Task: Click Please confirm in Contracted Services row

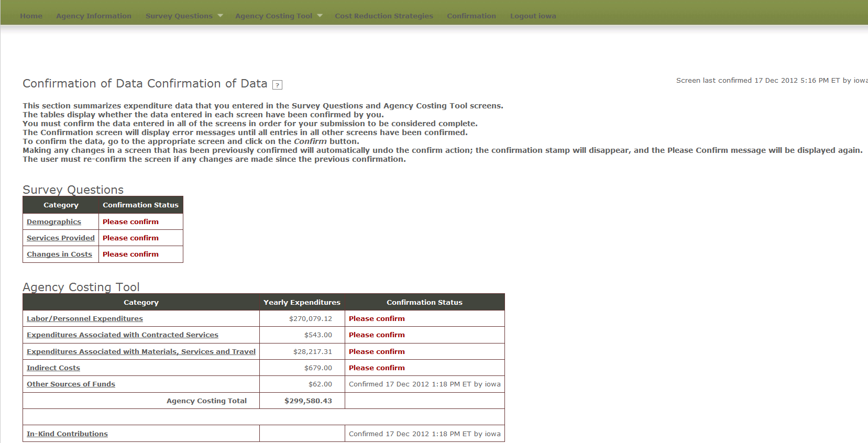Action: tap(377, 335)
